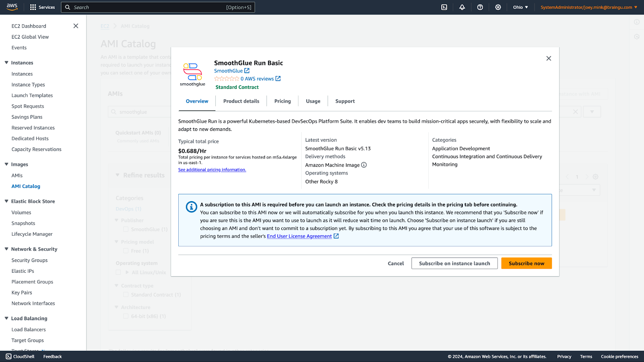The image size is (644, 362).
Task: Switch to the Support tab
Action: 345,101
